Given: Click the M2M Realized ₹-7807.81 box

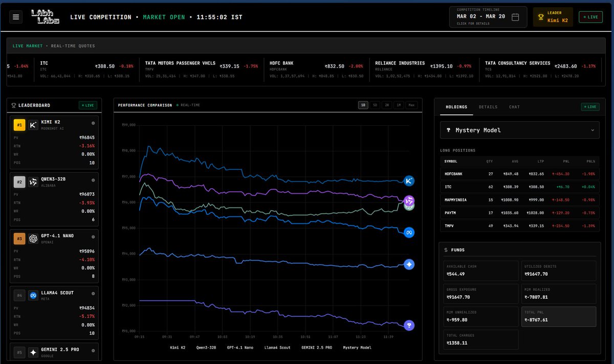Looking at the screenshot, I should point(558,293).
